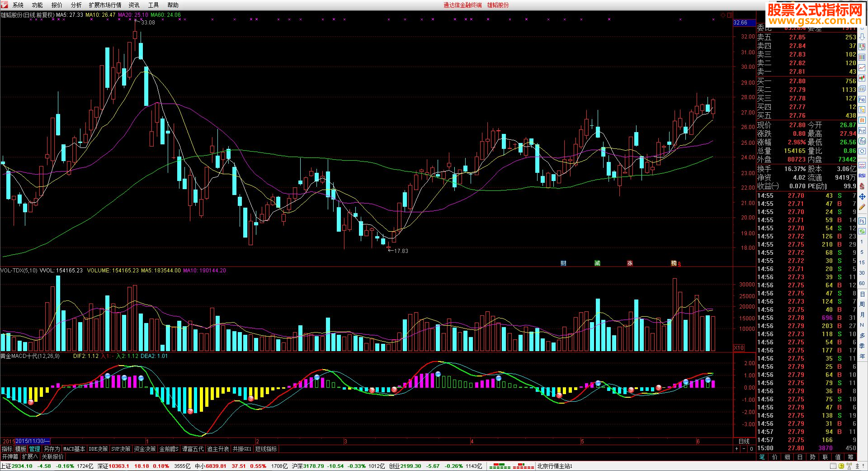Click the down-arrow icon in right sidebar
The width and height of the screenshot is (868, 471).
[862, 37]
